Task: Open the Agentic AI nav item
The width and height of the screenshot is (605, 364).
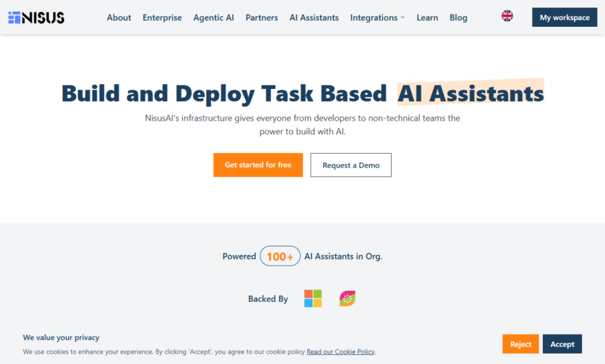Action: [213, 17]
